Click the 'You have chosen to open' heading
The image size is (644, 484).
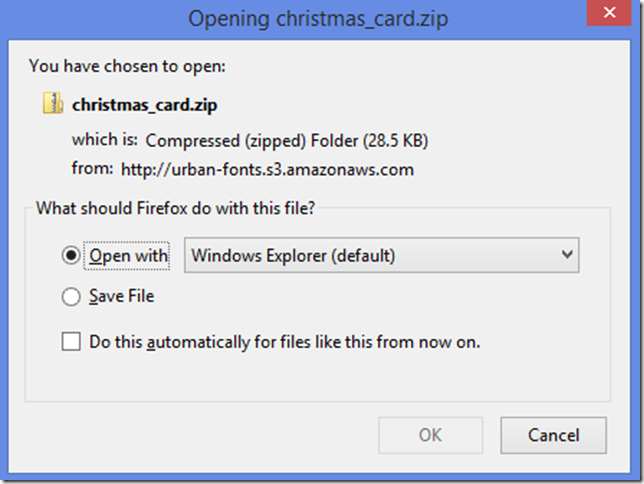coord(127,66)
